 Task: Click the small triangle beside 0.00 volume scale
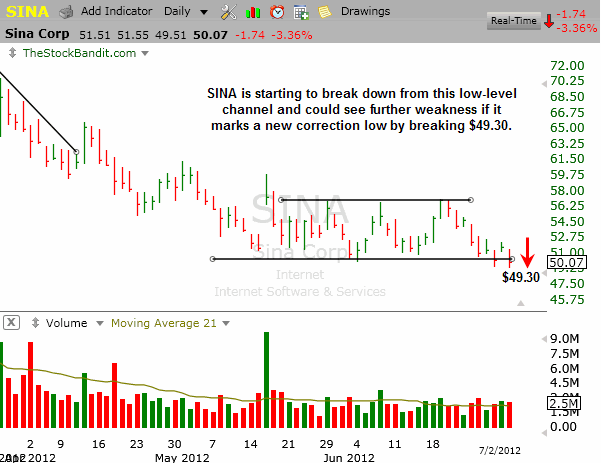(544, 433)
